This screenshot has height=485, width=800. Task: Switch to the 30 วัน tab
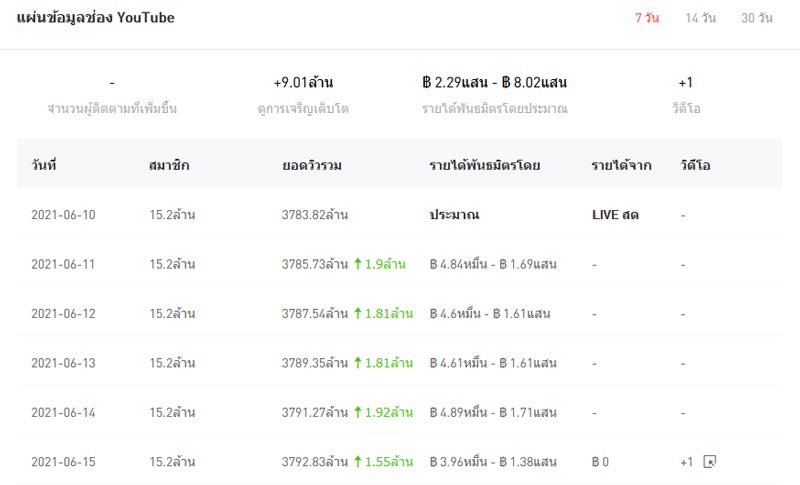click(757, 18)
